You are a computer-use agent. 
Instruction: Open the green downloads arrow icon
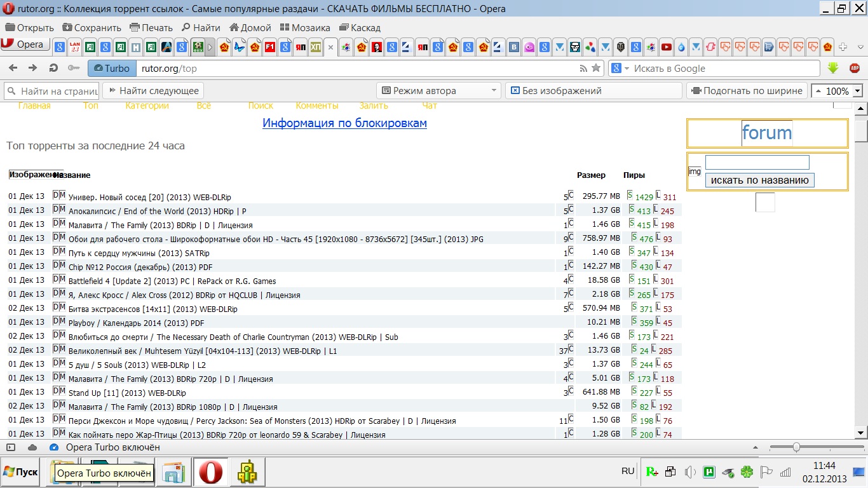coord(833,68)
